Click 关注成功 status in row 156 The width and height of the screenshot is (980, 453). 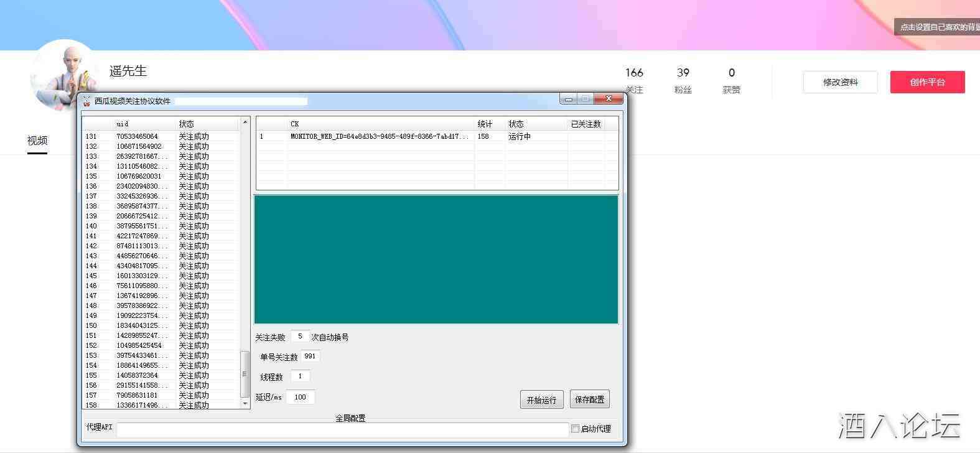[x=194, y=385]
